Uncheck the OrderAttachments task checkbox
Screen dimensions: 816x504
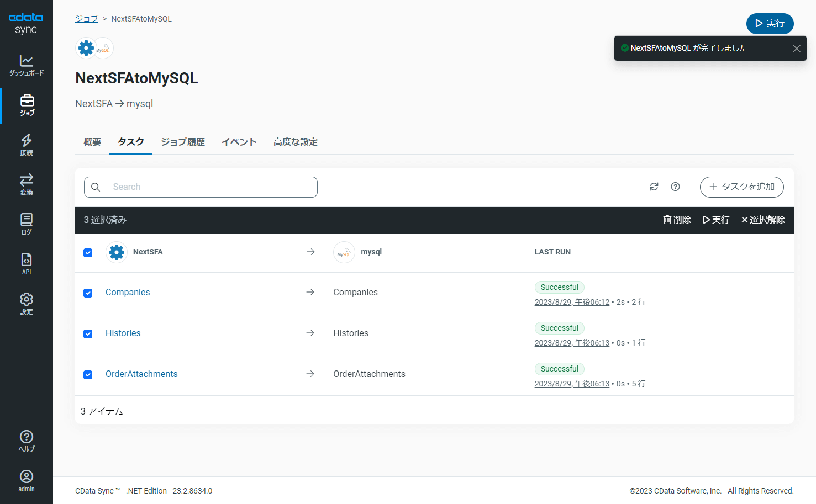coord(88,375)
